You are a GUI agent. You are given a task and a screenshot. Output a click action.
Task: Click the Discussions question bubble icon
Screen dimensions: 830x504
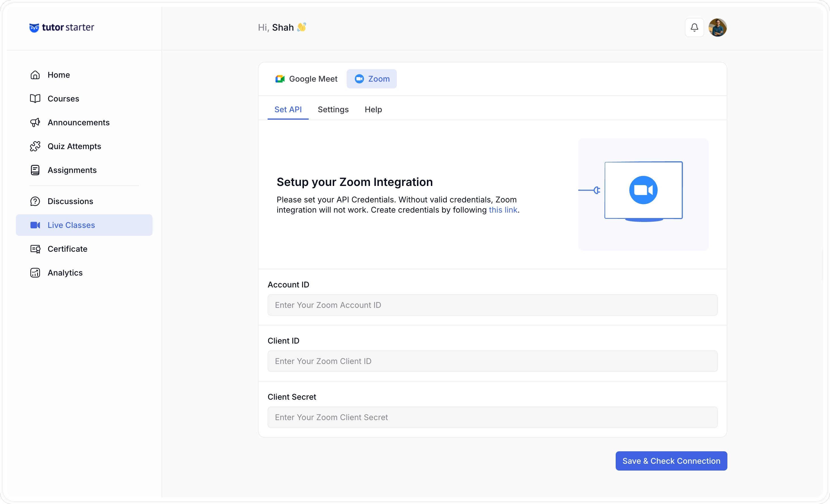click(x=35, y=201)
